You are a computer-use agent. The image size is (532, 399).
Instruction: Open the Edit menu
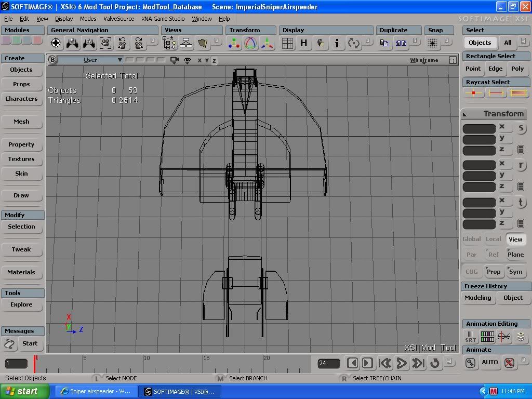coord(24,19)
